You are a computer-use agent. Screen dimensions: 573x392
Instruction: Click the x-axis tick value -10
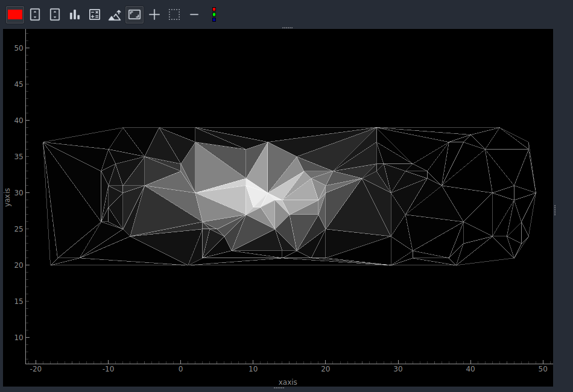coord(108,369)
